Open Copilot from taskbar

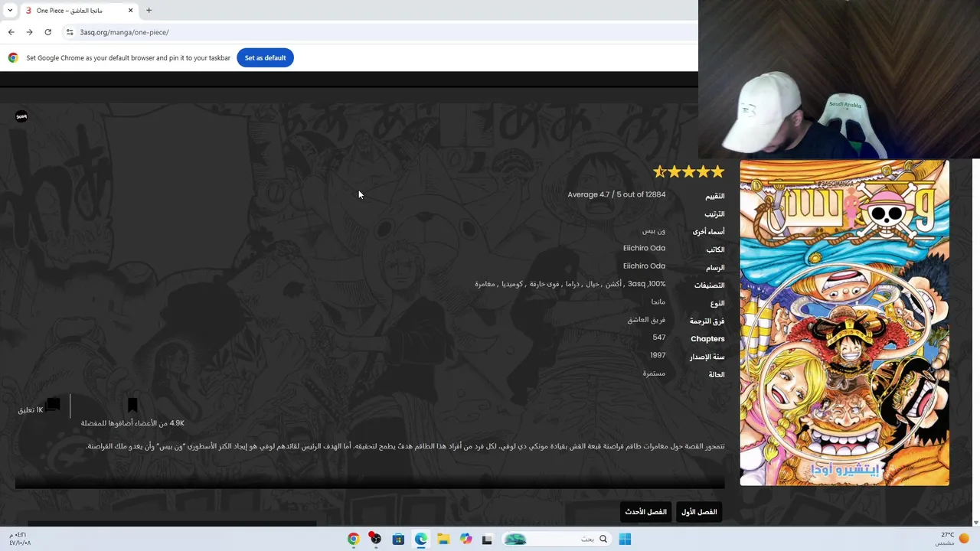click(x=465, y=540)
